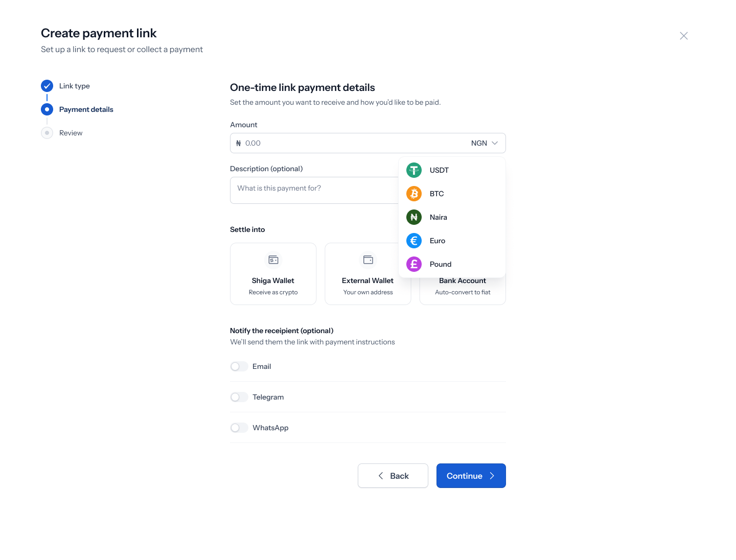Viewport: 736px width, 560px height.
Task: Click the Continue button
Action: click(471, 476)
